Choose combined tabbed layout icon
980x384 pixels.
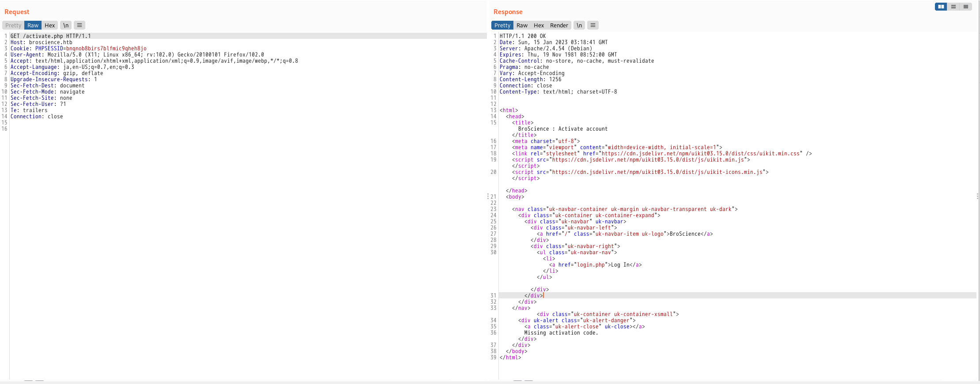[x=966, y=7]
